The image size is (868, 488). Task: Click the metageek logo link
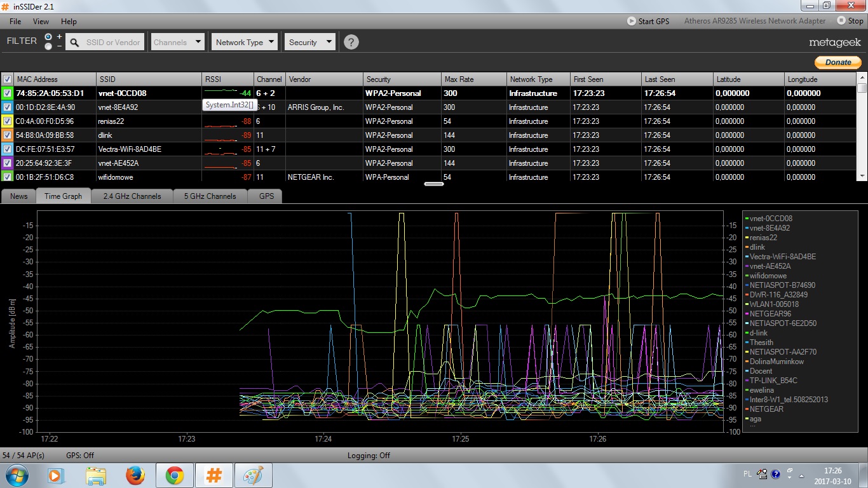(835, 43)
